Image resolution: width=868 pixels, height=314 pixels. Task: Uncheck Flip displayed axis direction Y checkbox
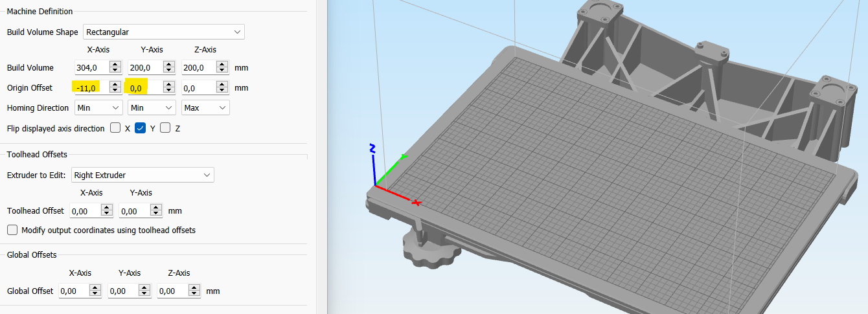(x=140, y=128)
